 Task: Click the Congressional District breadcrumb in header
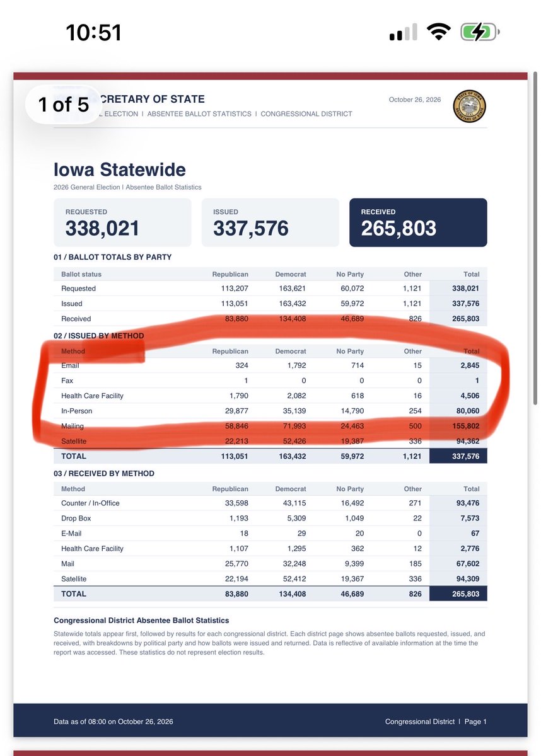pos(306,114)
